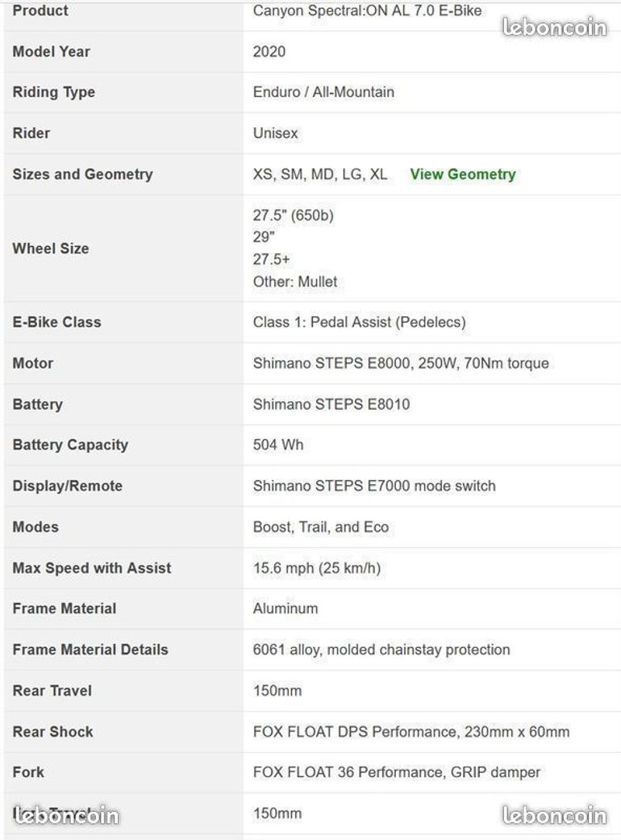Image resolution: width=621 pixels, height=840 pixels.
Task: Select the Shimano STEPS E8010 battery value
Action: [331, 404]
